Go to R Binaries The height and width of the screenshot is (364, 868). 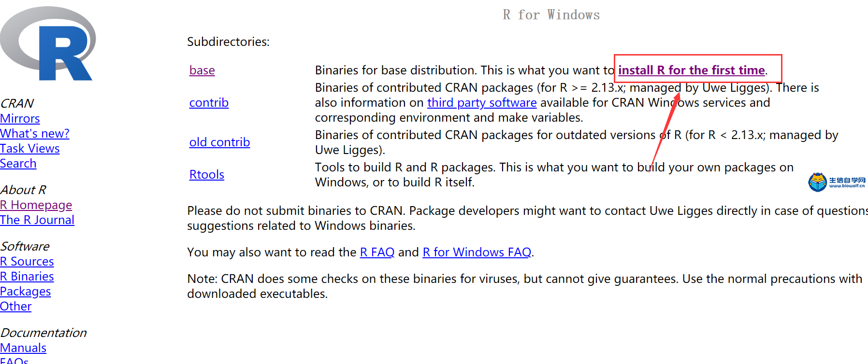(27, 277)
